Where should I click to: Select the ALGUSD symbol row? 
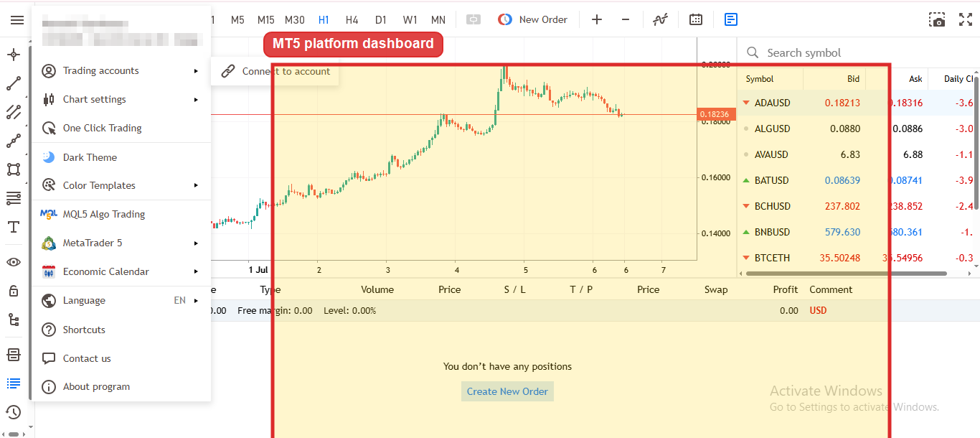[856, 129]
